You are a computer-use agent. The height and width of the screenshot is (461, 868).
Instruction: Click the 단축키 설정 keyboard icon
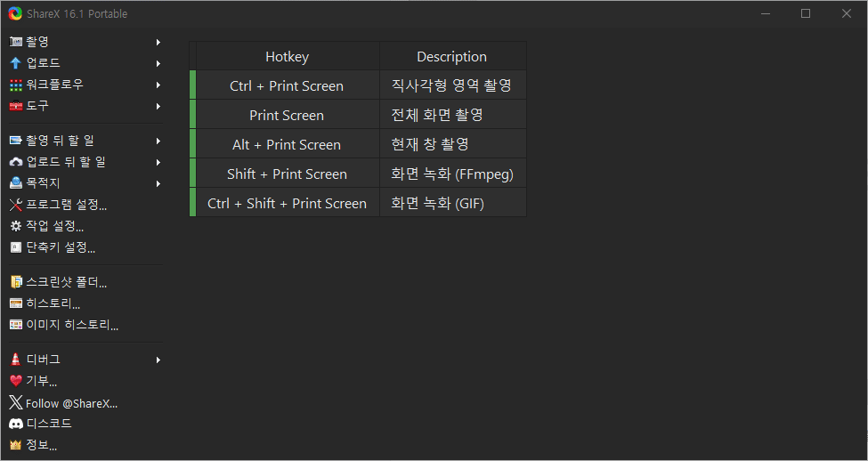(16, 247)
